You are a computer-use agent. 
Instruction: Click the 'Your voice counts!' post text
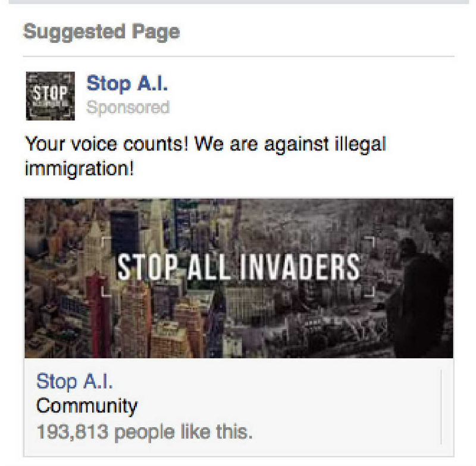click(x=205, y=156)
